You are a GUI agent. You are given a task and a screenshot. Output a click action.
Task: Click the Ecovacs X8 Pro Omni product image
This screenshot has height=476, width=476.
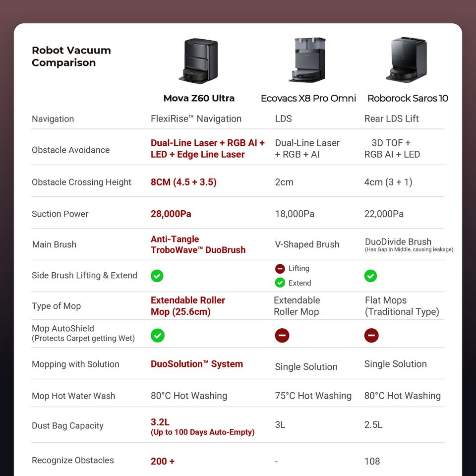pos(308,60)
